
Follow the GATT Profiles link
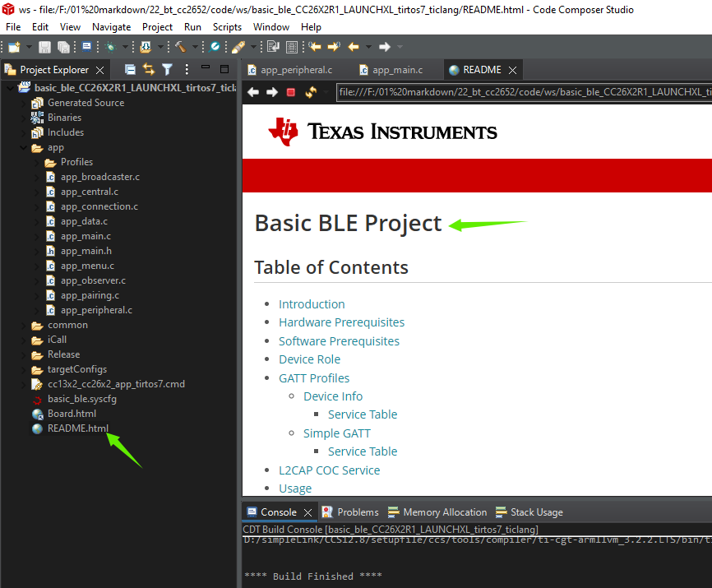point(314,378)
